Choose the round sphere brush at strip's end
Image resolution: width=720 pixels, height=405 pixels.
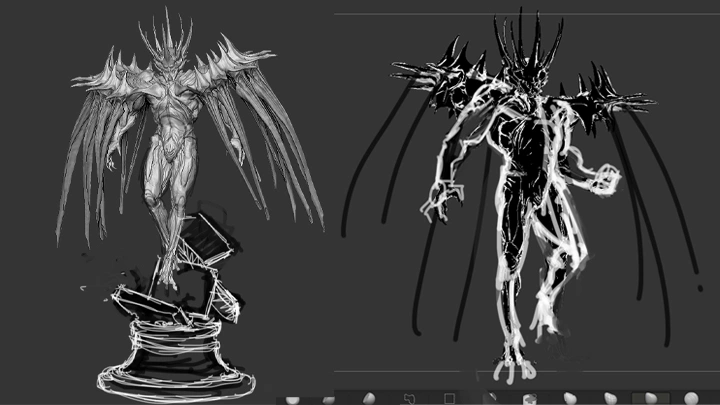[691, 398]
